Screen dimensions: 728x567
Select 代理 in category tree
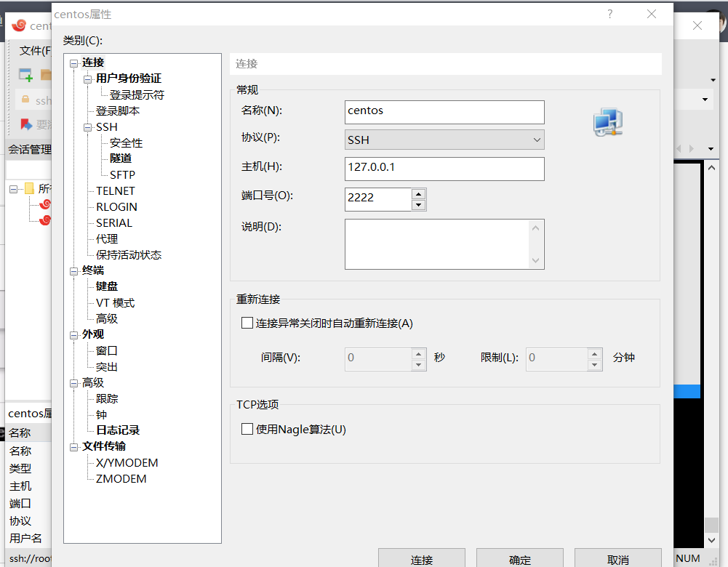pos(107,239)
